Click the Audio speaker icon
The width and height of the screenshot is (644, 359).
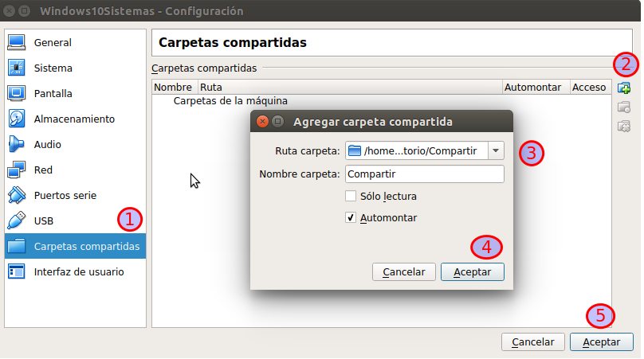pos(17,144)
